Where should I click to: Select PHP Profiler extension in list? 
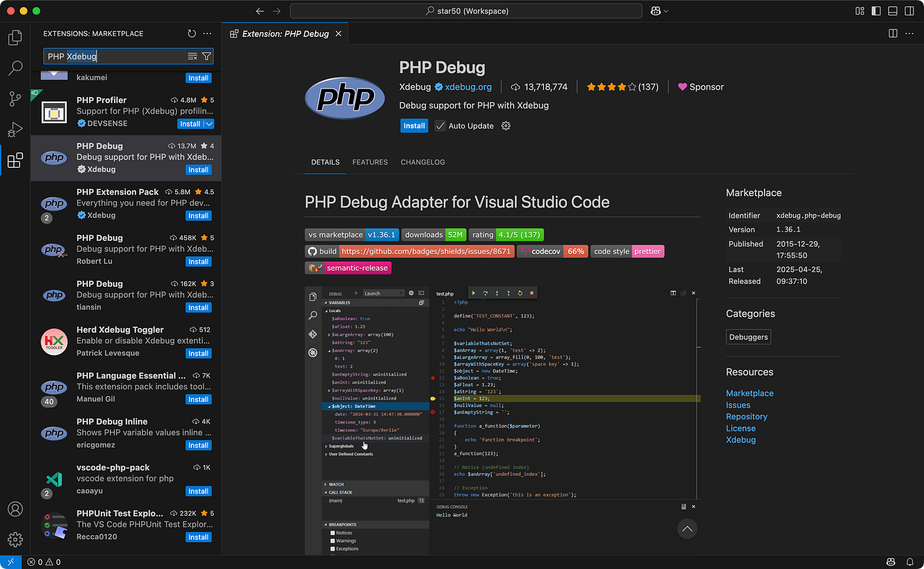[x=126, y=112]
